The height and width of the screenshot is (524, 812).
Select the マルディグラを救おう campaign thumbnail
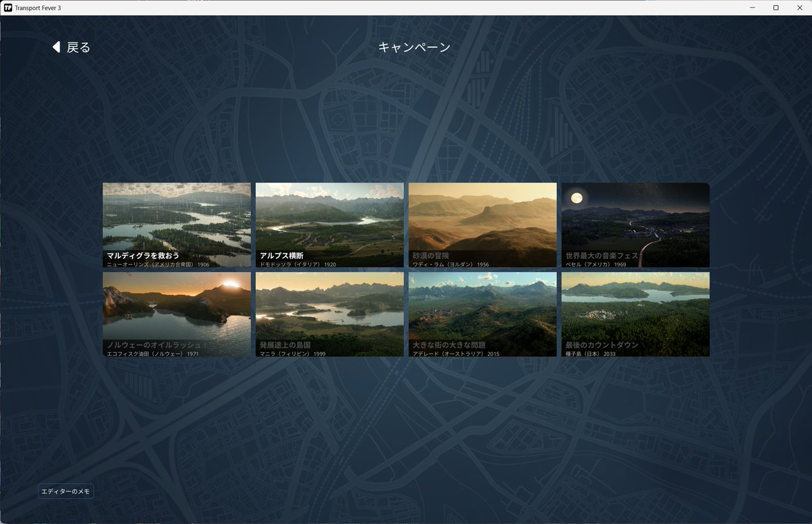point(177,224)
